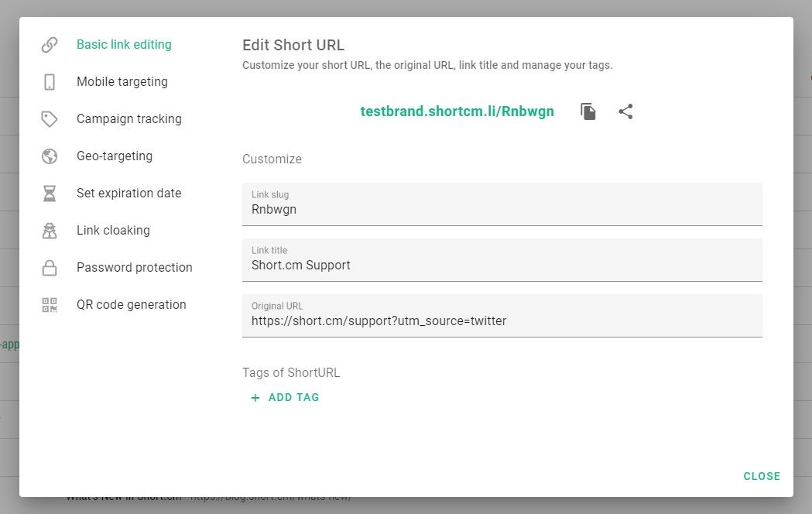Close the Edit Short URL dialog
The image size is (812, 514).
pyautogui.click(x=762, y=476)
